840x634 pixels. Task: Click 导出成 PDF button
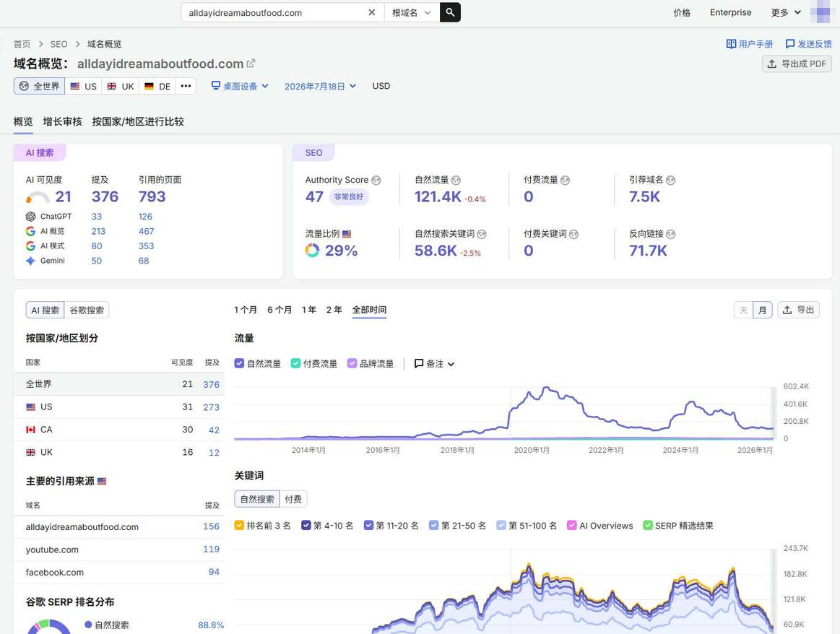pos(797,64)
